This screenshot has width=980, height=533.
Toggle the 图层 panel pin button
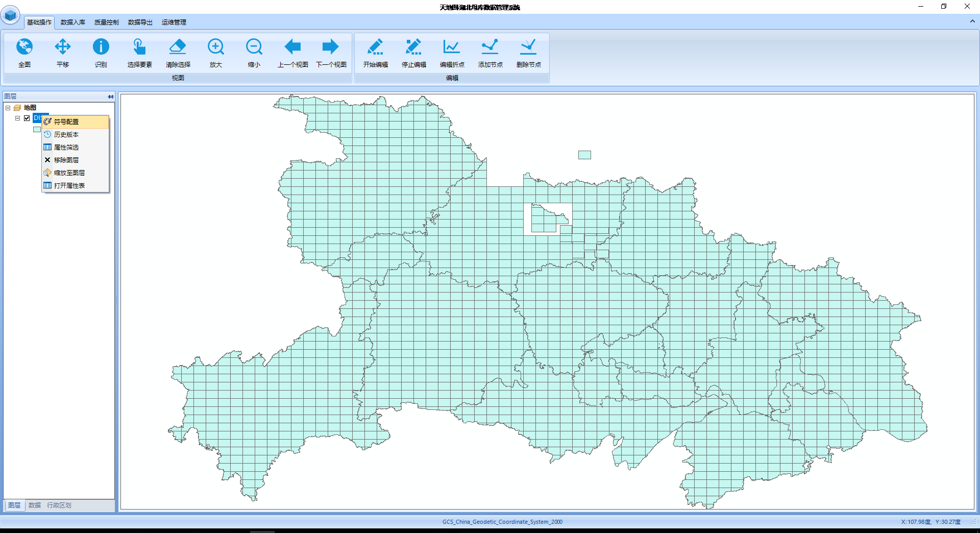[111, 96]
